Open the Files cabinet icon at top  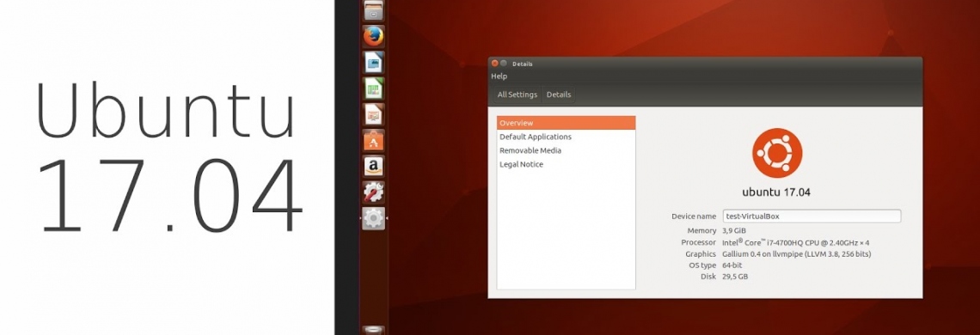tap(373, 10)
